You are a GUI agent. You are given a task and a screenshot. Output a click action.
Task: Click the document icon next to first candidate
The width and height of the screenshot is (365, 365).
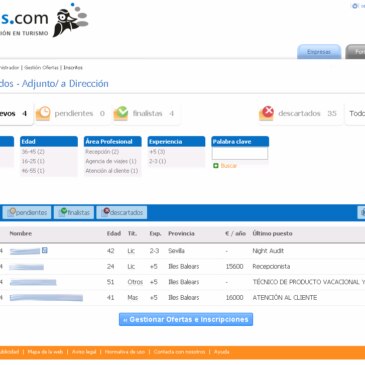pyautogui.click(x=44, y=250)
